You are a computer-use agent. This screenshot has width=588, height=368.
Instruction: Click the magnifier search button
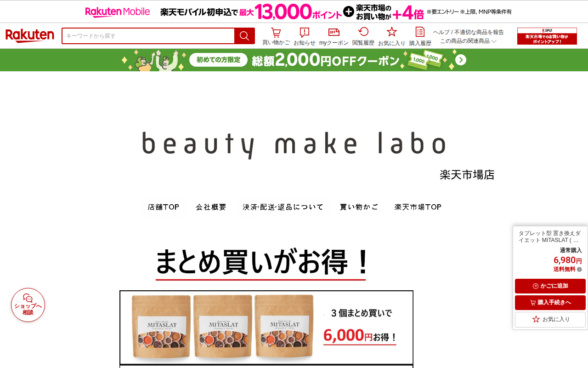[244, 36]
